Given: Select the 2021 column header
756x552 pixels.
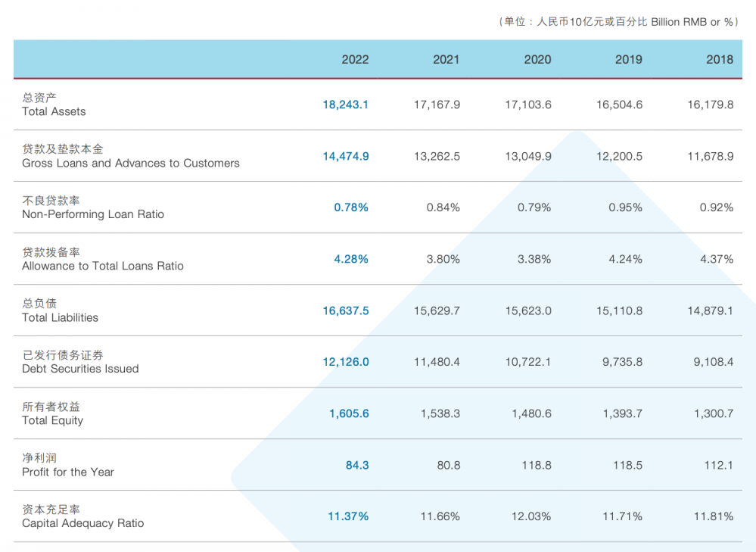Looking at the screenshot, I should (446, 59).
